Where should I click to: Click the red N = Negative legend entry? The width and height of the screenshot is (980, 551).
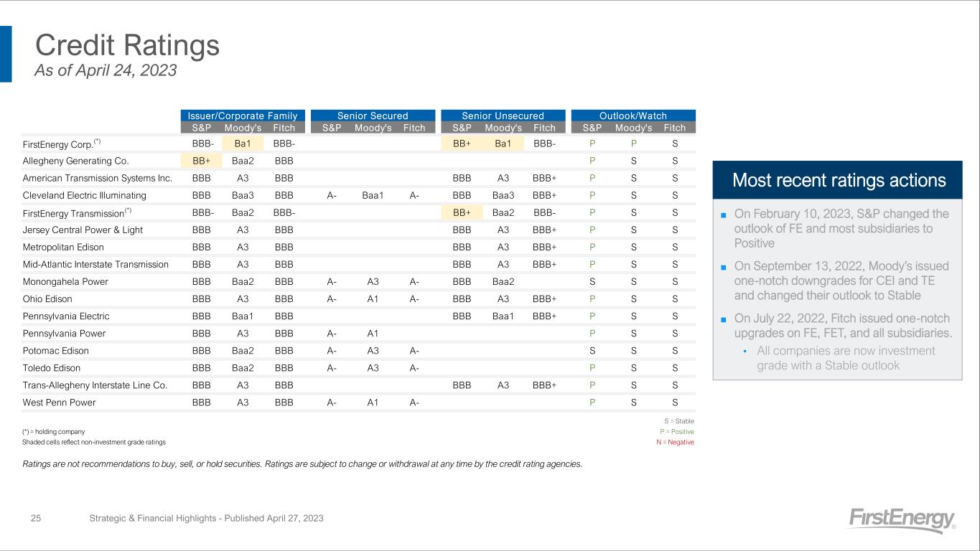click(676, 442)
